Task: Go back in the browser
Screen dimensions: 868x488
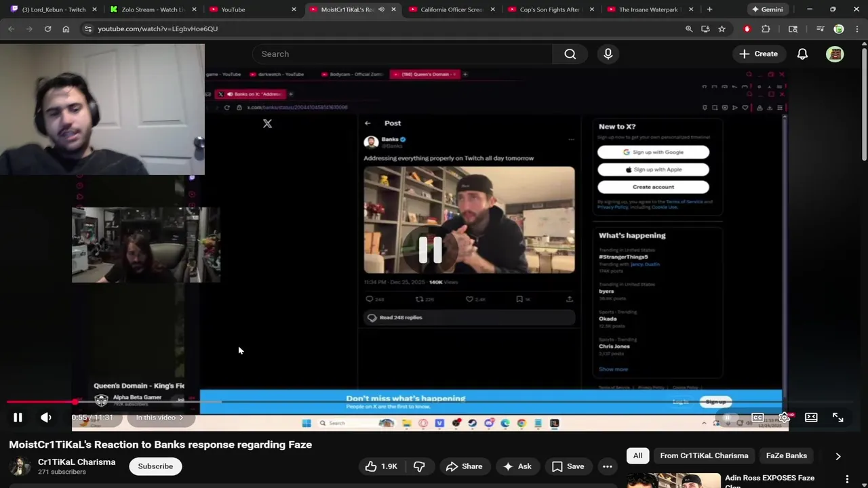Action: pyautogui.click(x=12, y=29)
